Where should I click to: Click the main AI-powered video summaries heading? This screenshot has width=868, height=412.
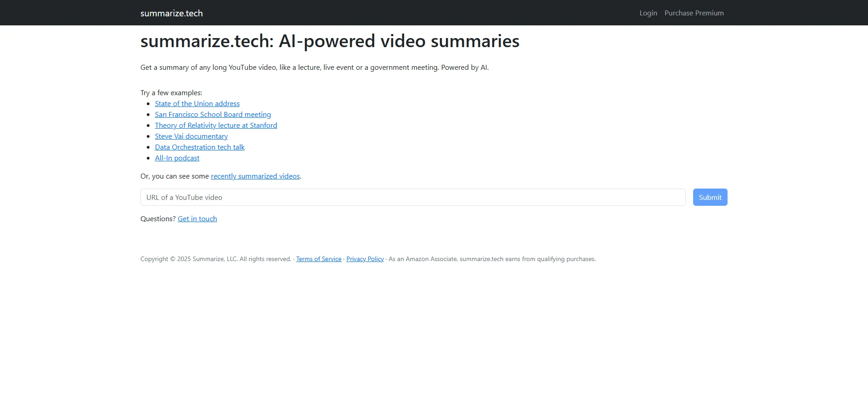coord(329,41)
